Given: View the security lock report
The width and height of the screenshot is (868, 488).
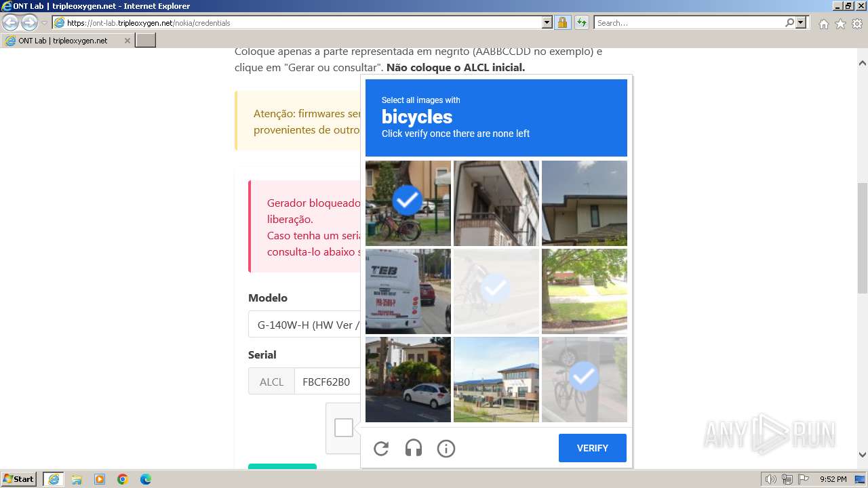Looking at the screenshot, I should point(562,22).
